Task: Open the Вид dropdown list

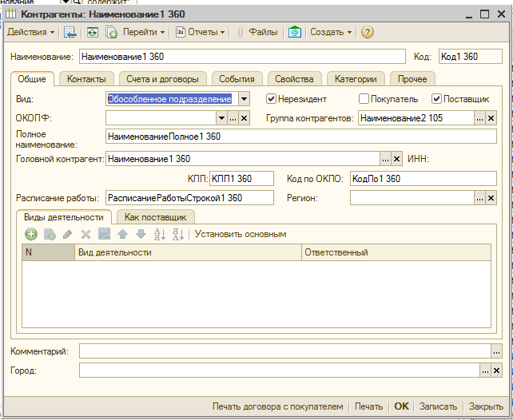Action: coord(244,99)
